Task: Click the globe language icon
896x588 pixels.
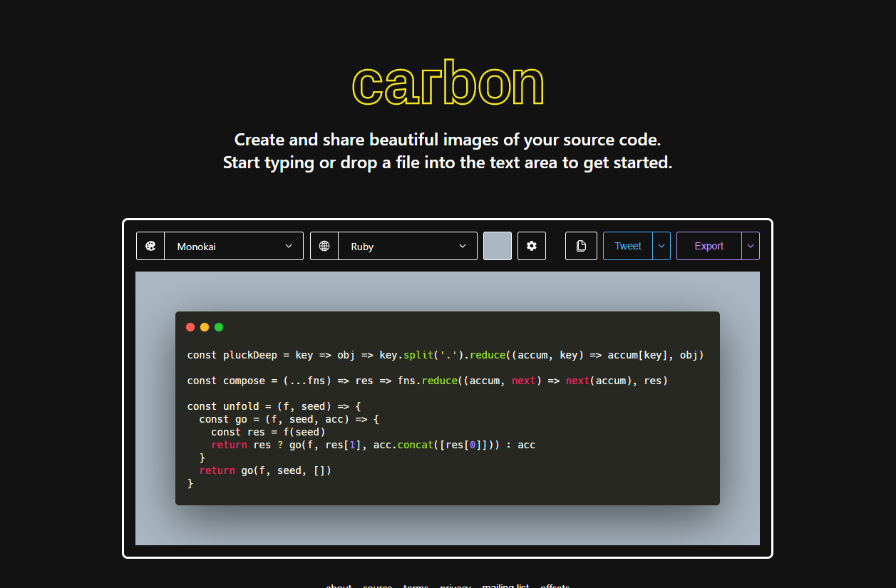Action: tap(324, 246)
